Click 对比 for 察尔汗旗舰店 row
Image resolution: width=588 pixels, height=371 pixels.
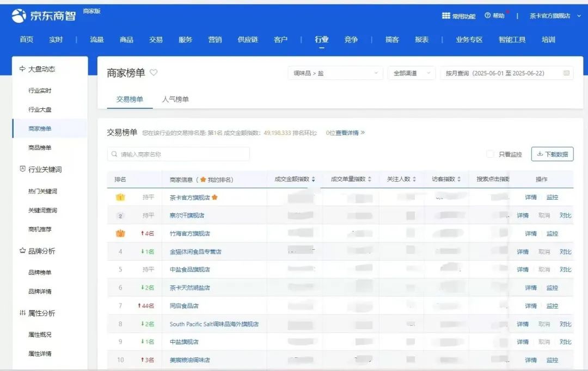pyautogui.click(x=566, y=215)
